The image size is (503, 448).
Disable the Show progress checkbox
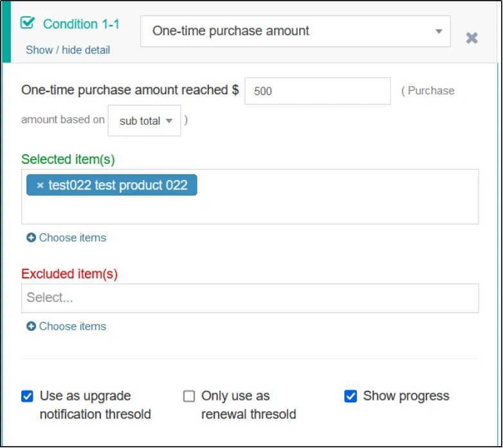(x=351, y=396)
